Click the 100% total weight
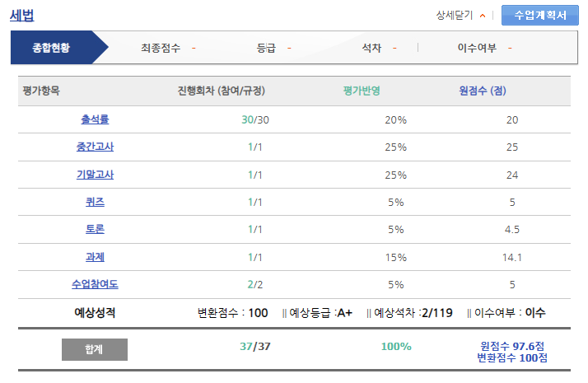 [x=396, y=346]
